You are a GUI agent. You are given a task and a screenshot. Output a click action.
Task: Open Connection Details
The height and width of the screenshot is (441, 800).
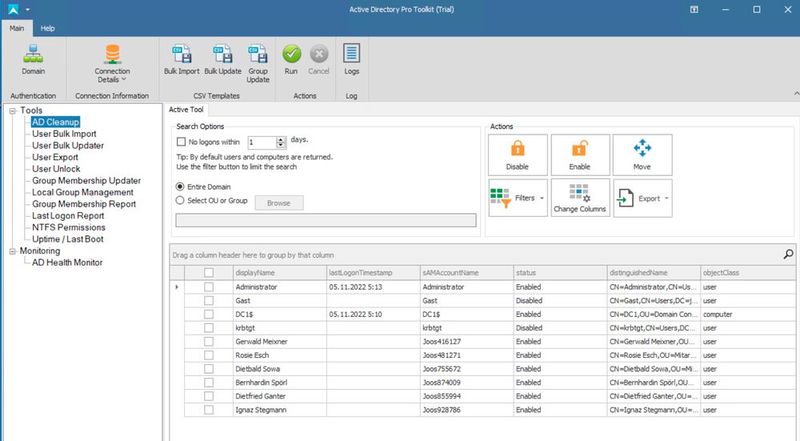[112, 63]
